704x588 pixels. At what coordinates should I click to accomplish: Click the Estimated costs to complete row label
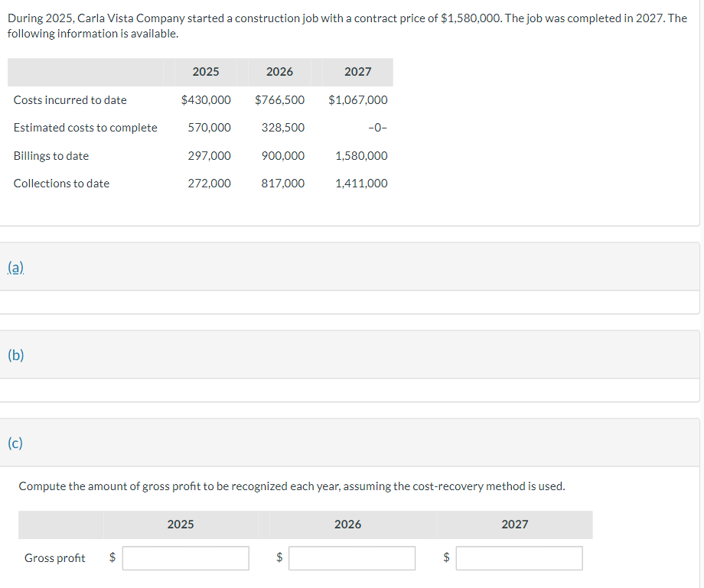click(85, 127)
